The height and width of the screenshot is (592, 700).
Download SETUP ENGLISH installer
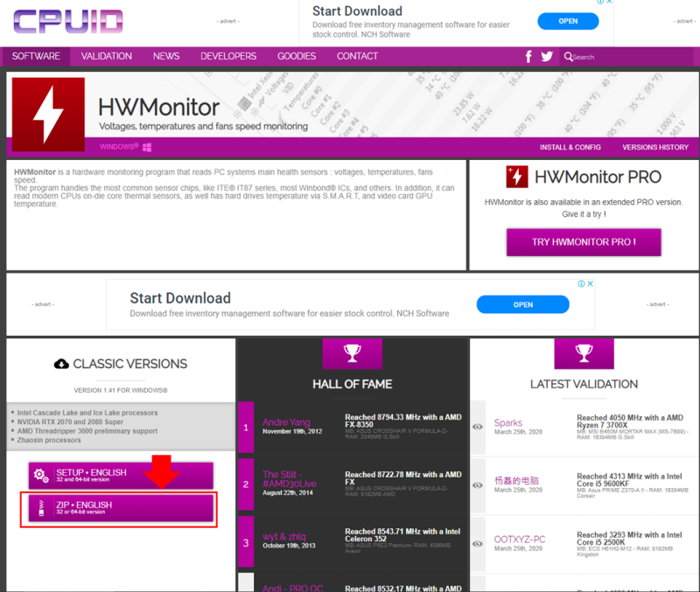tap(121, 476)
